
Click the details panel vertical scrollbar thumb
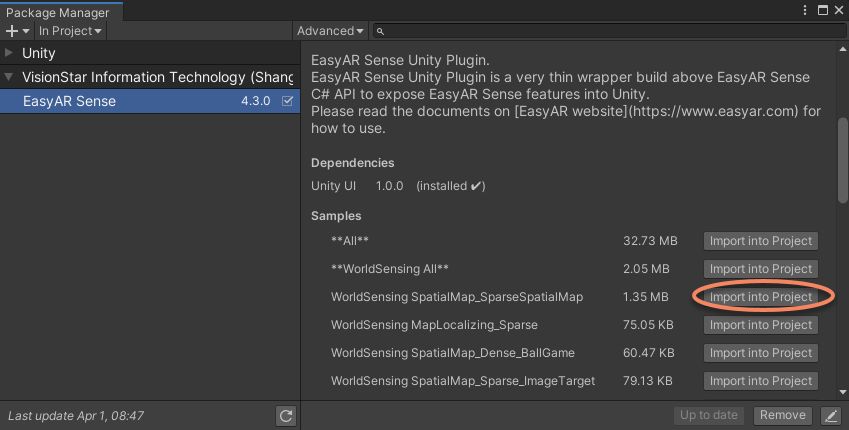pos(843,160)
